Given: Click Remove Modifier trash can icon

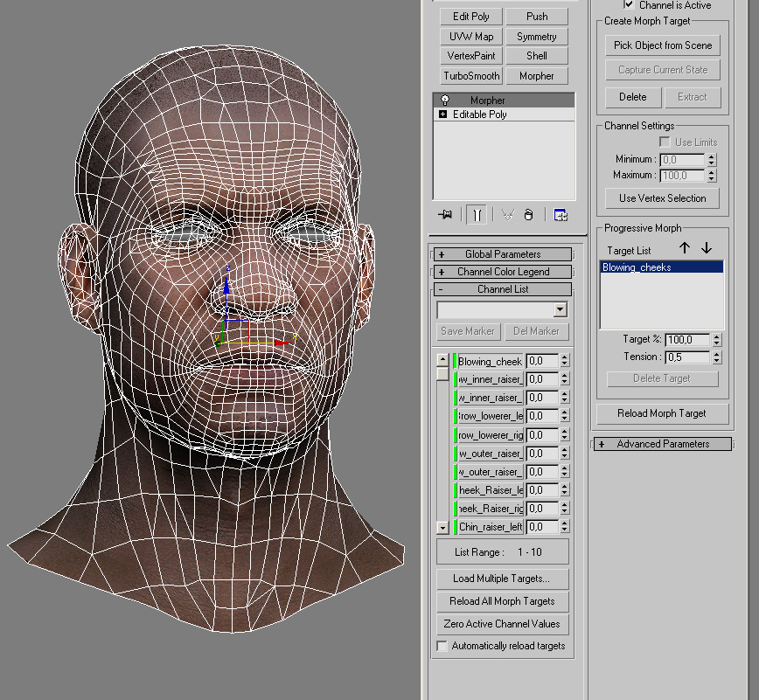Looking at the screenshot, I should coord(528,214).
